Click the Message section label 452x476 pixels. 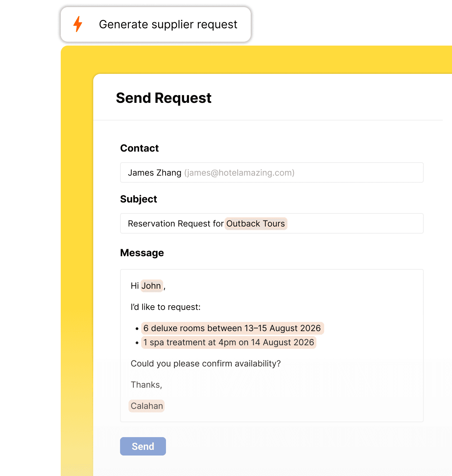[142, 253]
